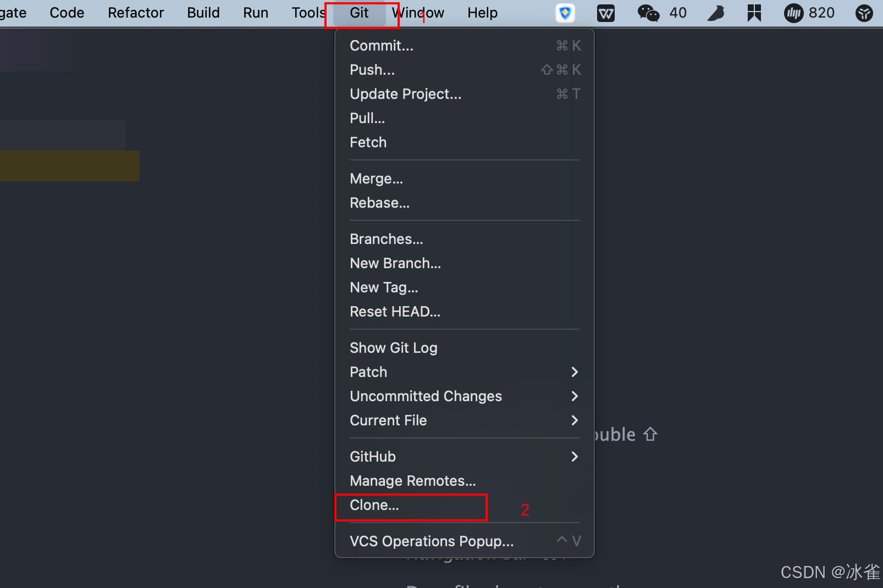Viewport: 883px width, 588px height.
Task: Select Update Project... menu entry
Action: click(465, 94)
